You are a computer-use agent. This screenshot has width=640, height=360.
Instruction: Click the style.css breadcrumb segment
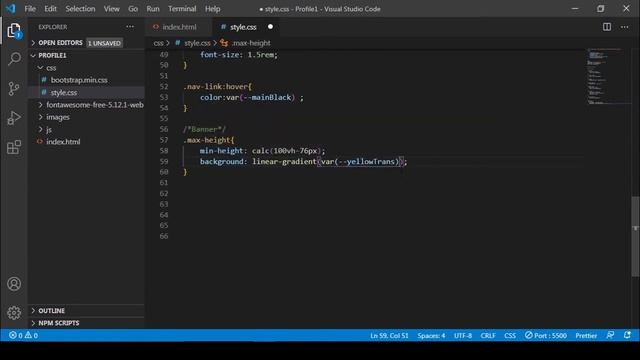coord(197,43)
